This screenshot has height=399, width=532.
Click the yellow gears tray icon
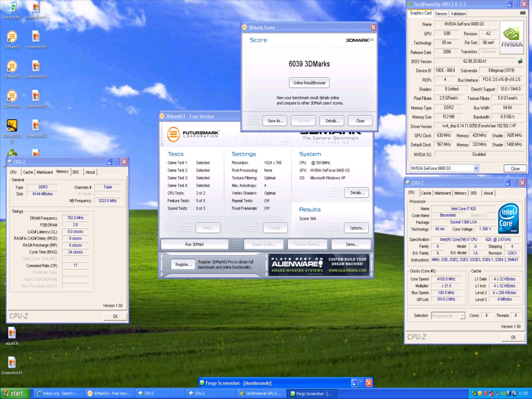(474, 393)
